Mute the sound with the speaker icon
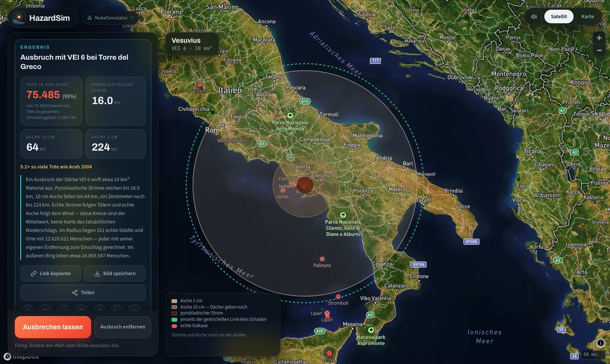The width and height of the screenshot is (610, 364). tap(534, 17)
